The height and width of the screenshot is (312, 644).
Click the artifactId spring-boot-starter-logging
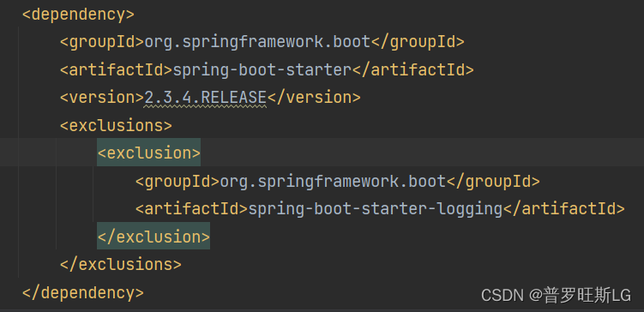click(x=376, y=209)
